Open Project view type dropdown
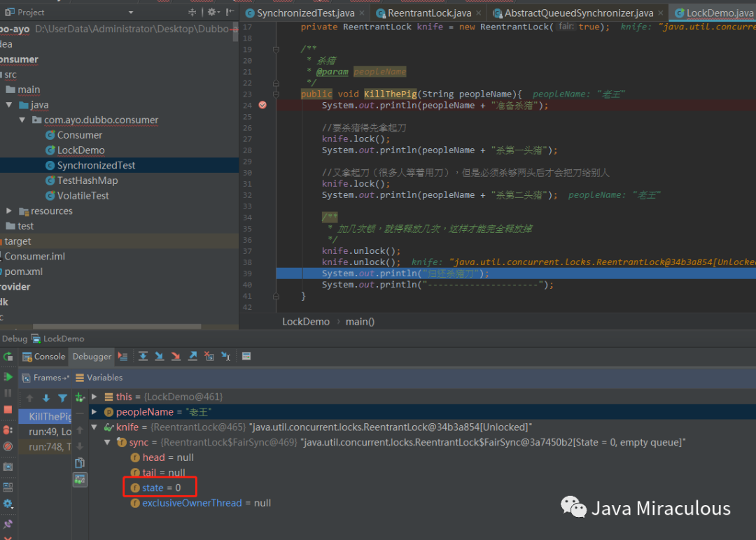 click(131, 13)
